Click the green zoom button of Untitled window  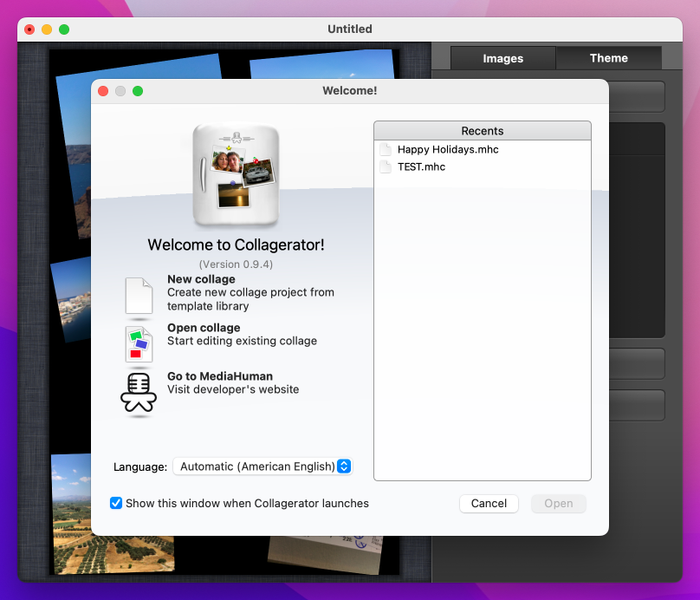click(64, 29)
